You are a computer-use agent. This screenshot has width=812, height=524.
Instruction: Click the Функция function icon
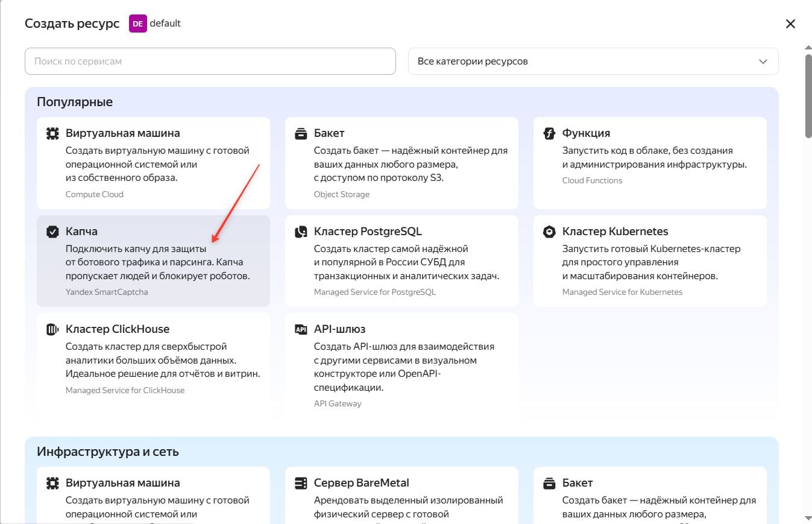(x=549, y=133)
